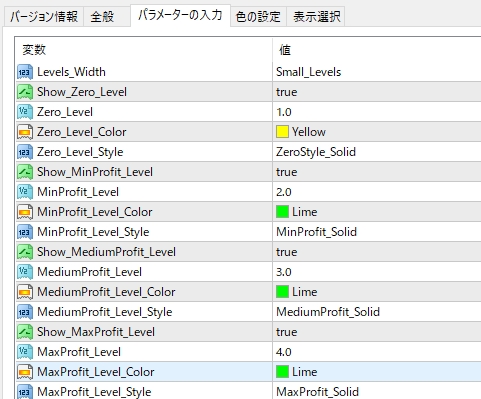This screenshot has width=481, height=399.
Task: Open the 色の設定 tab
Action: tap(258, 16)
